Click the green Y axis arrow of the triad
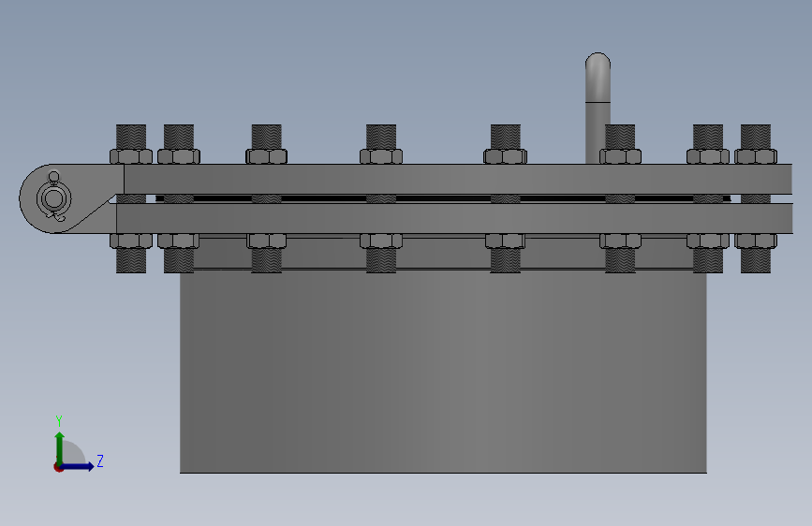Screen dimensions: 812x526 tap(60, 447)
